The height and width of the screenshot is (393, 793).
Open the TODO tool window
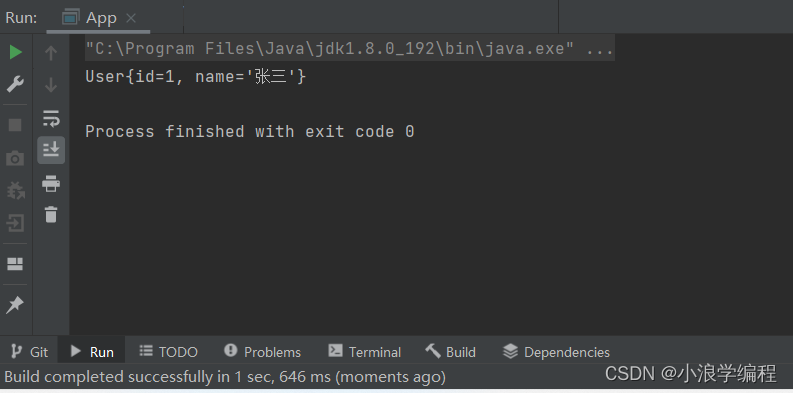point(168,352)
